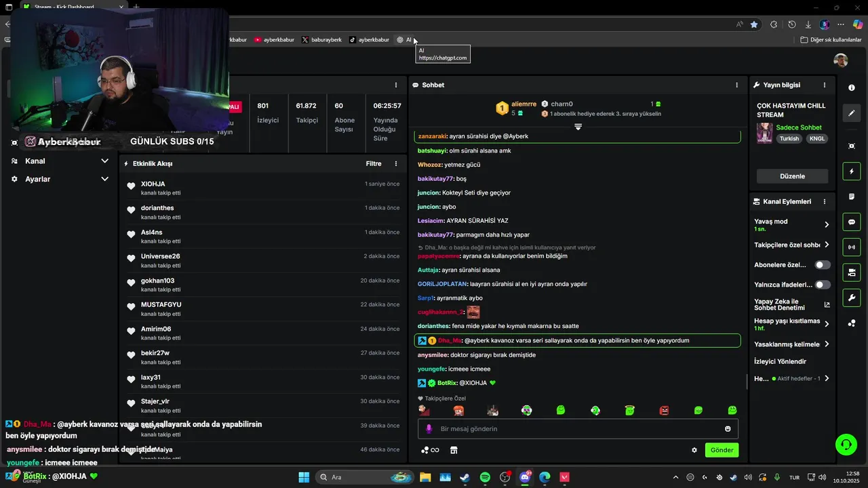Open Takipçilere özel sohbet chevron
This screenshot has width=868, height=488.
827,245
